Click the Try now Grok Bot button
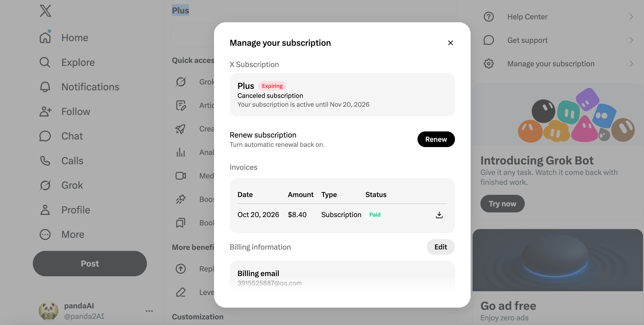Image resolution: width=644 pixels, height=325 pixels. coord(502,203)
